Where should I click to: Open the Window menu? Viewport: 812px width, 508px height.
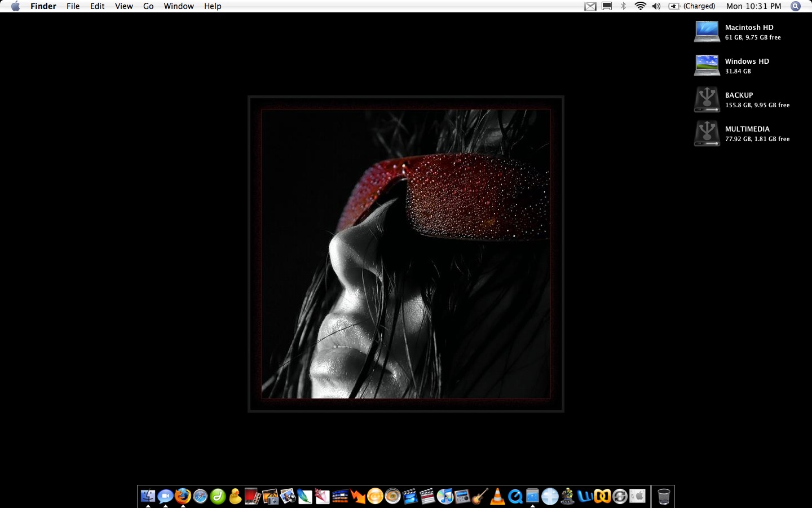tap(179, 6)
